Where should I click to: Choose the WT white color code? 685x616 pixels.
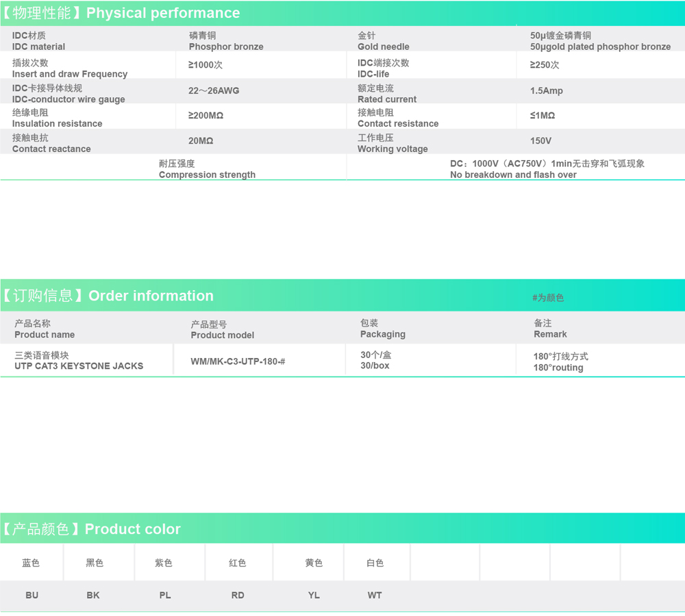375,595
